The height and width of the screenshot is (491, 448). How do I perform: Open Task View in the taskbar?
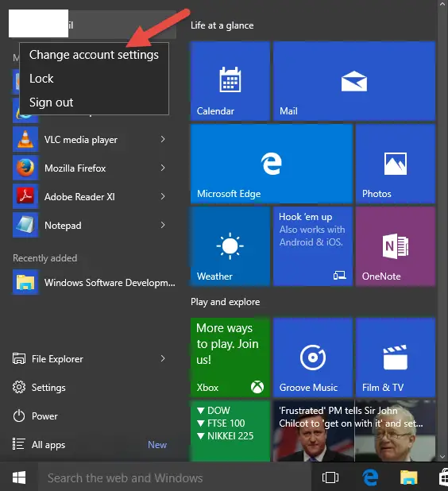pyautogui.click(x=330, y=477)
